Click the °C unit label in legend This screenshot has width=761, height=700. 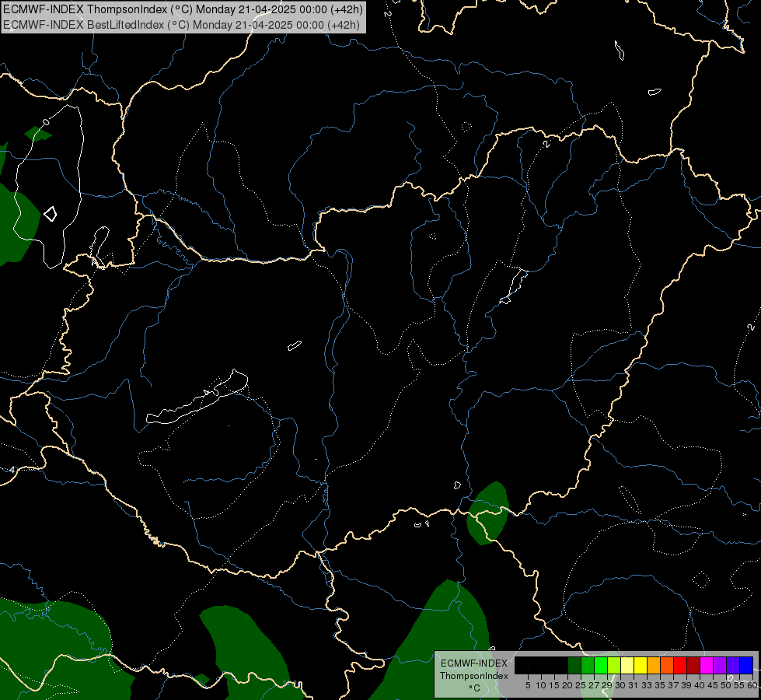(x=473, y=688)
